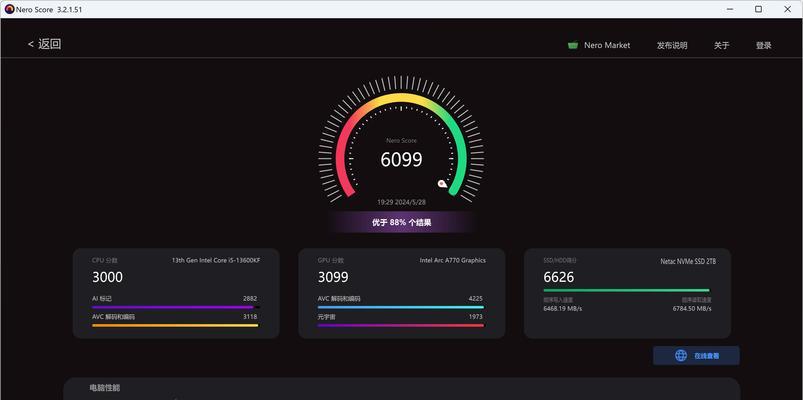Click the CPU AVC value 3118
The height and width of the screenshot is (400, 803).
(250, 317)
